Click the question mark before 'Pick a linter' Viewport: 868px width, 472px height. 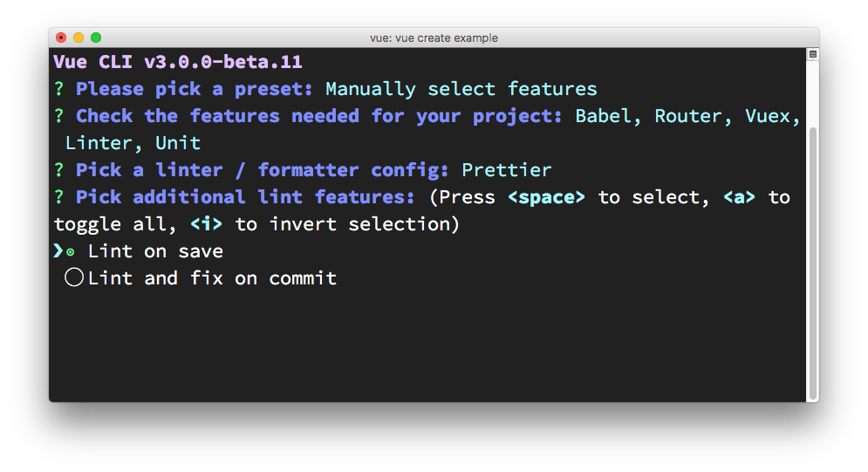(59, 170)
